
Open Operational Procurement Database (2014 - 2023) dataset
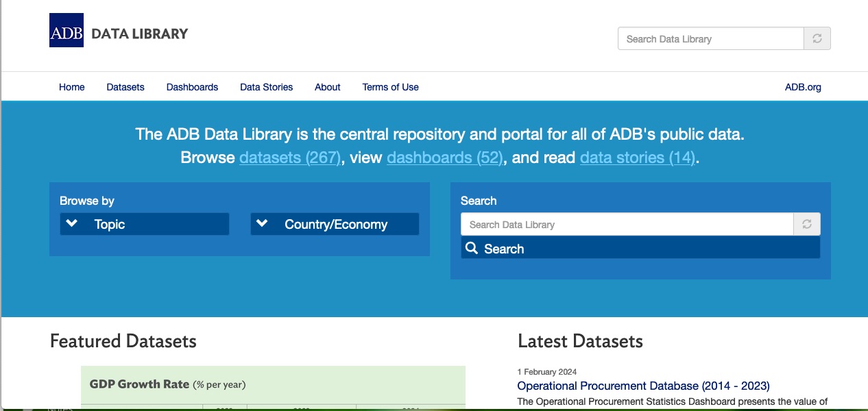pos(643,386)
